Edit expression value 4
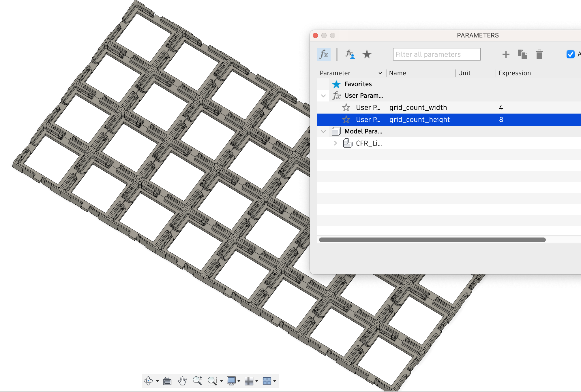The image size is (581, 392). click(501, 108)
